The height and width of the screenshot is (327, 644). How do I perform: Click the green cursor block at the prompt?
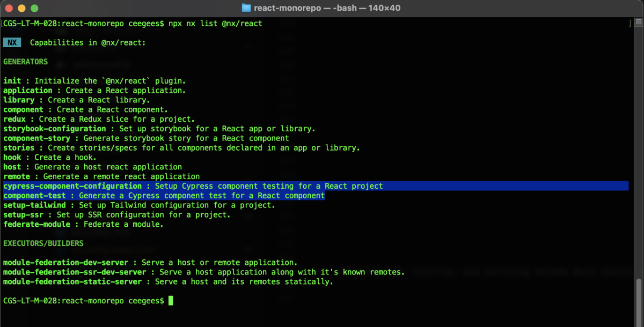point(171,301)
